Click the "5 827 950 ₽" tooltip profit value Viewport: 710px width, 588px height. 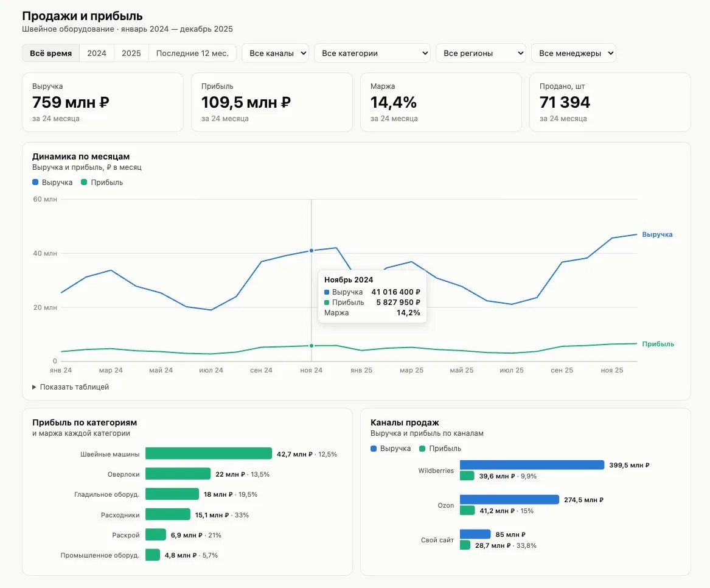pyautogui.click(x=398, y=302)
